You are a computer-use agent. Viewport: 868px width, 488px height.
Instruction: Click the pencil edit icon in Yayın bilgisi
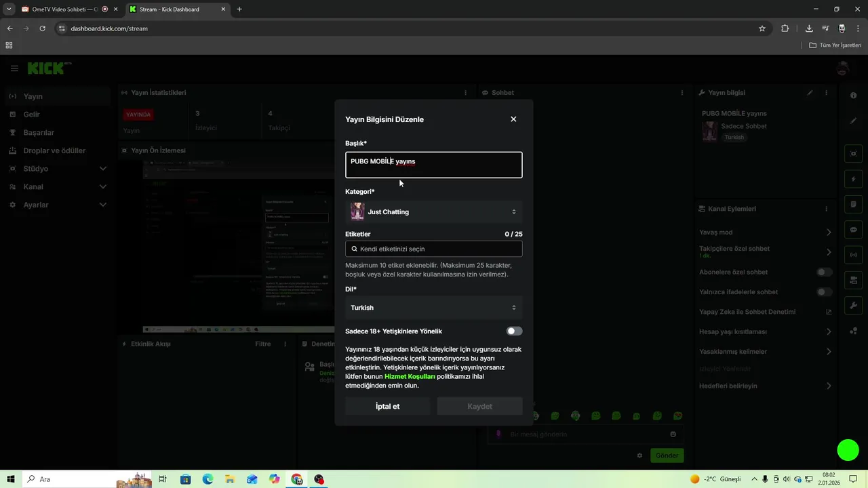(810, 93)
